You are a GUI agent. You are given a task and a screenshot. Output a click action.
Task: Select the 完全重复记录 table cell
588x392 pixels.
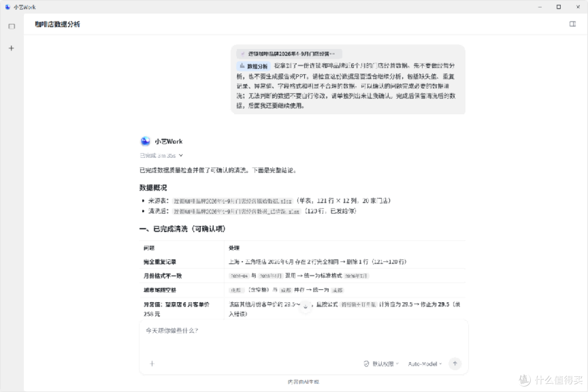(x=181, y=262)
